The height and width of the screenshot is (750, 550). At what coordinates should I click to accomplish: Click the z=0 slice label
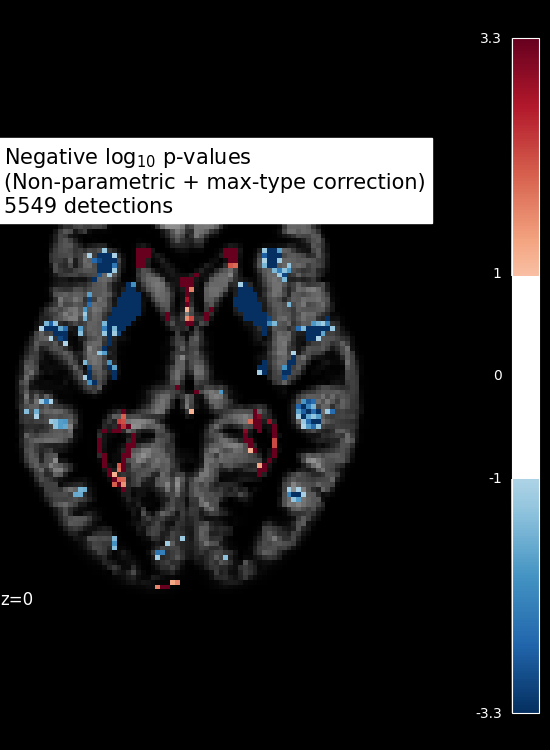pyautogui.click(x=17, y=599)
